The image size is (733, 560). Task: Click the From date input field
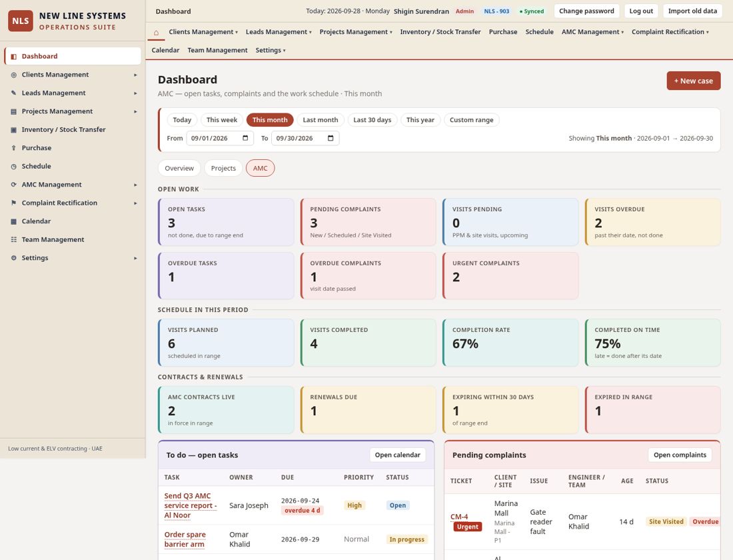pos(220,138)
